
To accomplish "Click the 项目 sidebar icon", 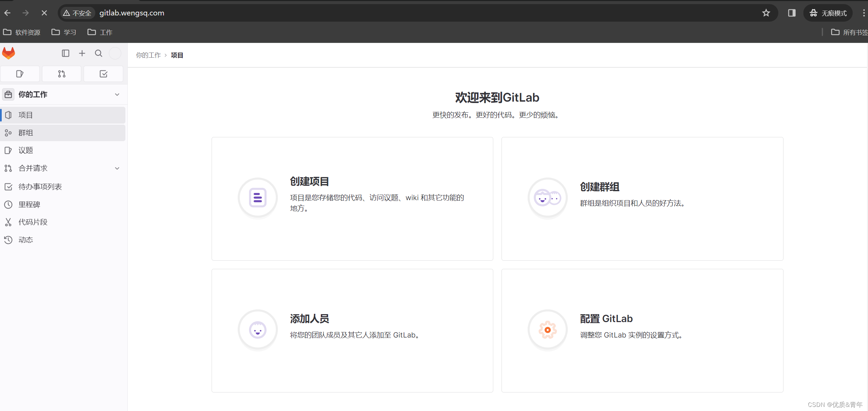I will (8, 115).
